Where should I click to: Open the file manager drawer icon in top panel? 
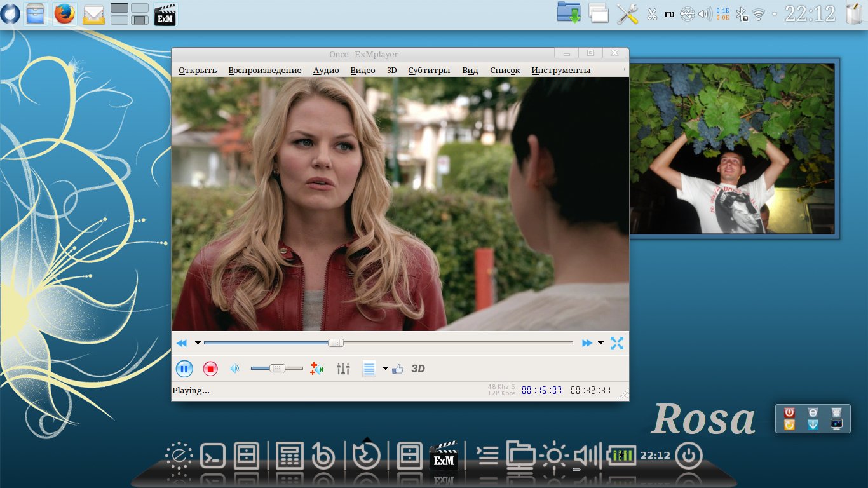36,13
